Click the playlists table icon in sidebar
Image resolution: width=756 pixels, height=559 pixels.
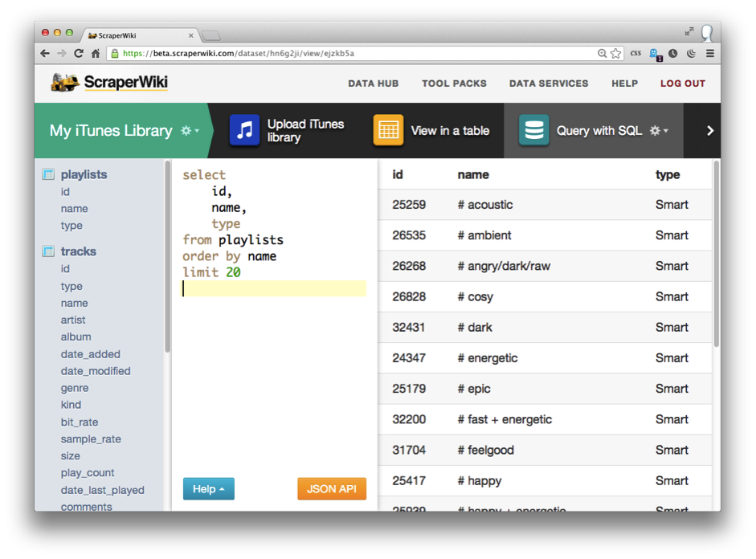[48, 174]
